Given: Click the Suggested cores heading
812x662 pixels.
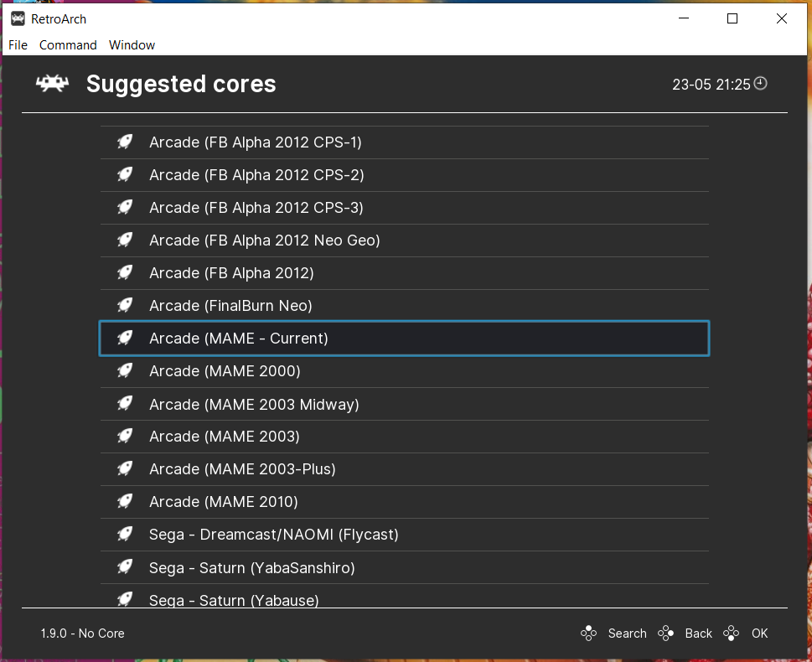Looking at the screenshot, I should click(181, 84).
